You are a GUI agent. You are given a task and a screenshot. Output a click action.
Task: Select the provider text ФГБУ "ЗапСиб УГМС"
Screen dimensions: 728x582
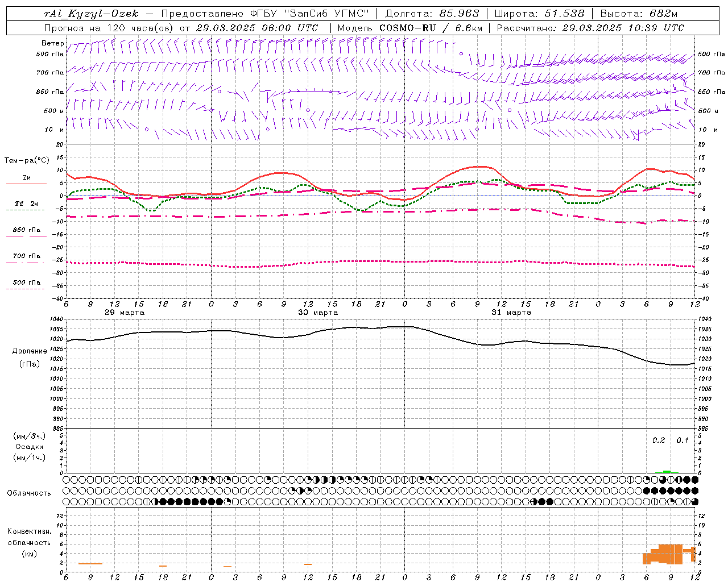point(309,14)
